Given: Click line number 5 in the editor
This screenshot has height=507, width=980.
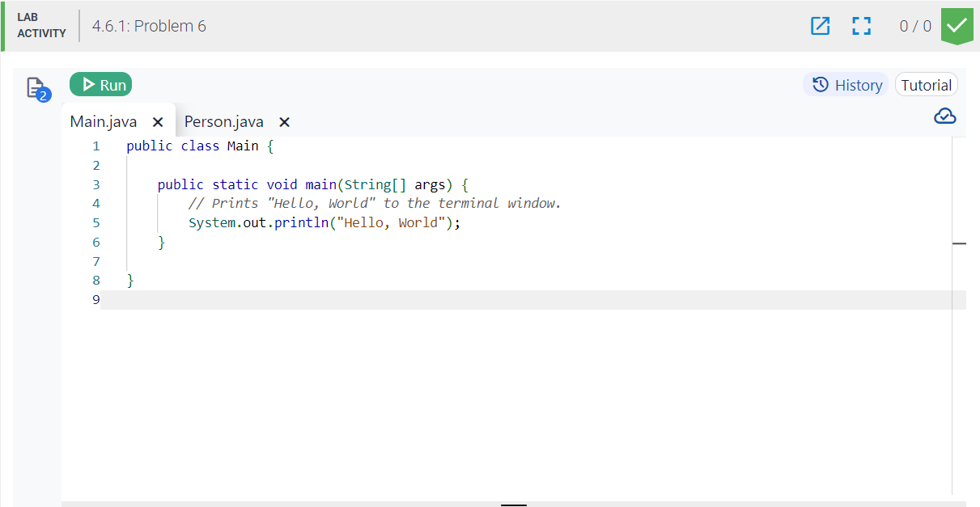Looking at the screenshot, I should pyautogui.click(x=95, y=222).
